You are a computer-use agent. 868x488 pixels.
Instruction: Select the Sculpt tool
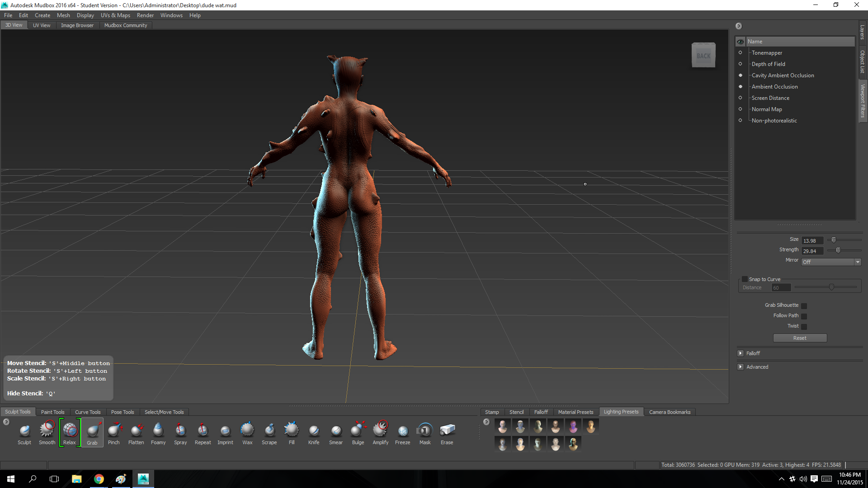tap(24, 433)
